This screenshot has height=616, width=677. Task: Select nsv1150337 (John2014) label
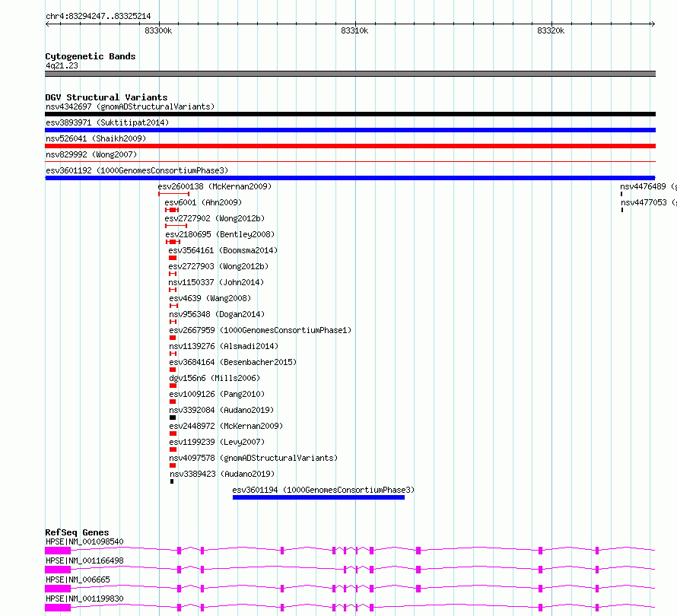click(x=216, y=282)
